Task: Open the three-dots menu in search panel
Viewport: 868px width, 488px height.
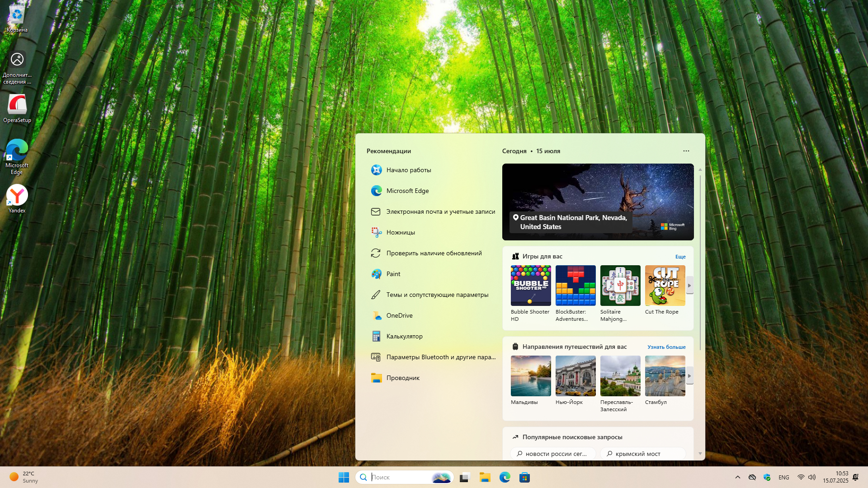Action: [686, 151]
